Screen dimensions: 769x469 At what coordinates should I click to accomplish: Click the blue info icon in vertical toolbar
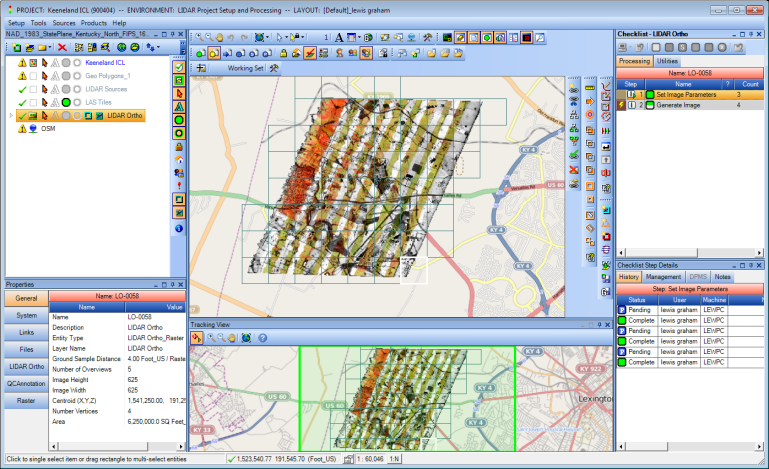179,228
